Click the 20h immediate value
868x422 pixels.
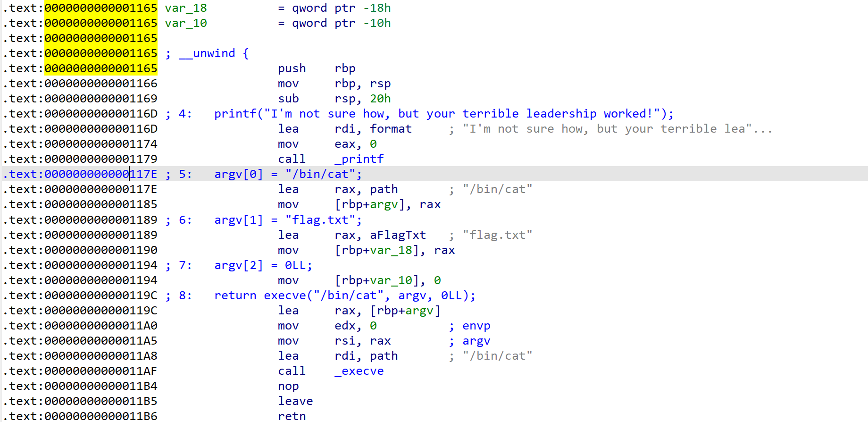point(380,99)
